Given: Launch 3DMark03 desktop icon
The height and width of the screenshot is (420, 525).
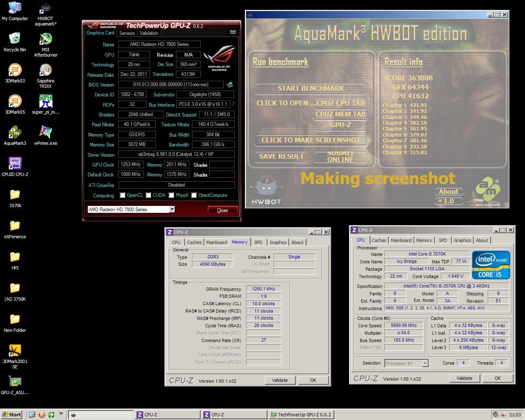Looking at the screenshot, I should click(15, 73).
